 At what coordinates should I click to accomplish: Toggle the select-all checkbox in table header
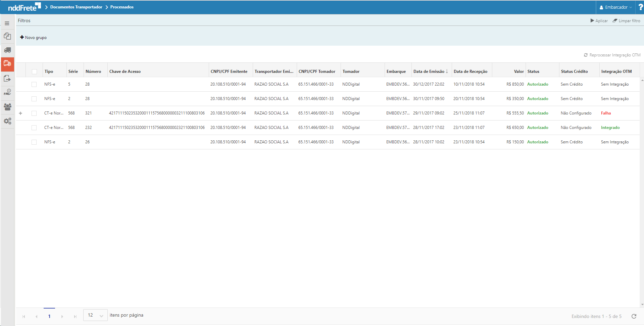[34, 72]
